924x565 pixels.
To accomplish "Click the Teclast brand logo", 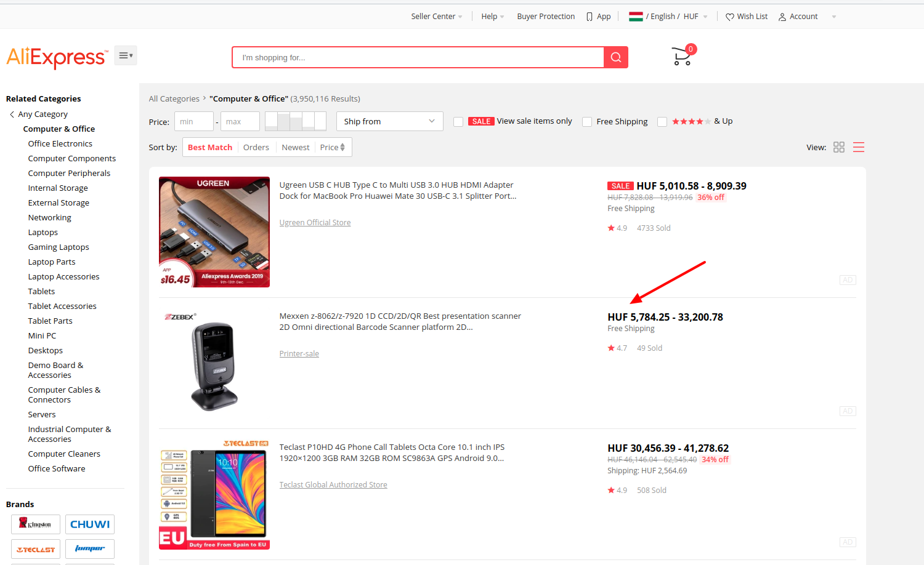I will [36, 549].
